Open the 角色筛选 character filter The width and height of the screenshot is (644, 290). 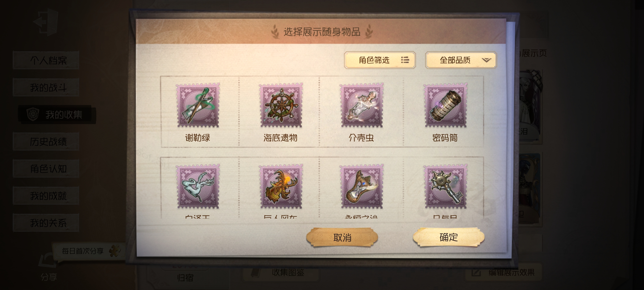(380, 60)
